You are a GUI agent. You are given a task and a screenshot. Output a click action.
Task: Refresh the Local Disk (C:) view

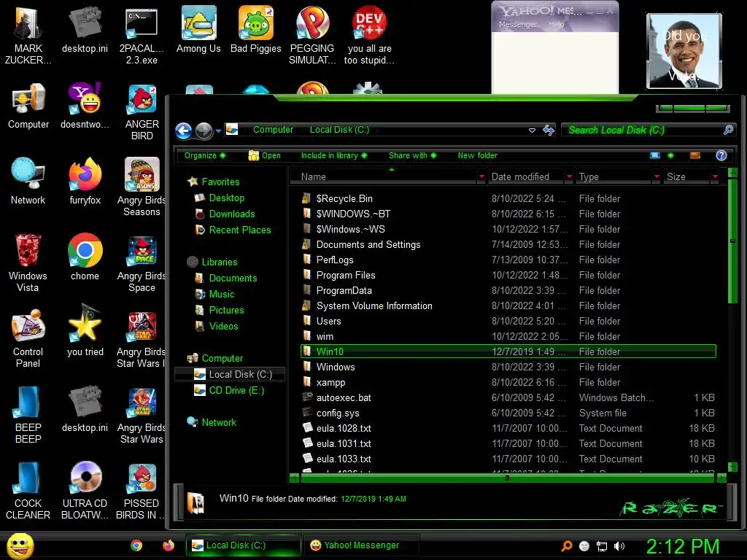point(549,130)
